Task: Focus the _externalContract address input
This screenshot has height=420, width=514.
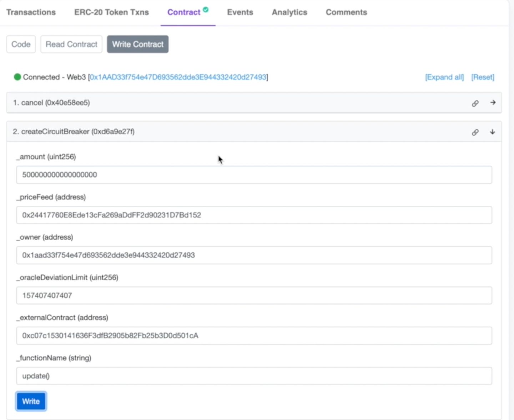Action: (254, 336)
